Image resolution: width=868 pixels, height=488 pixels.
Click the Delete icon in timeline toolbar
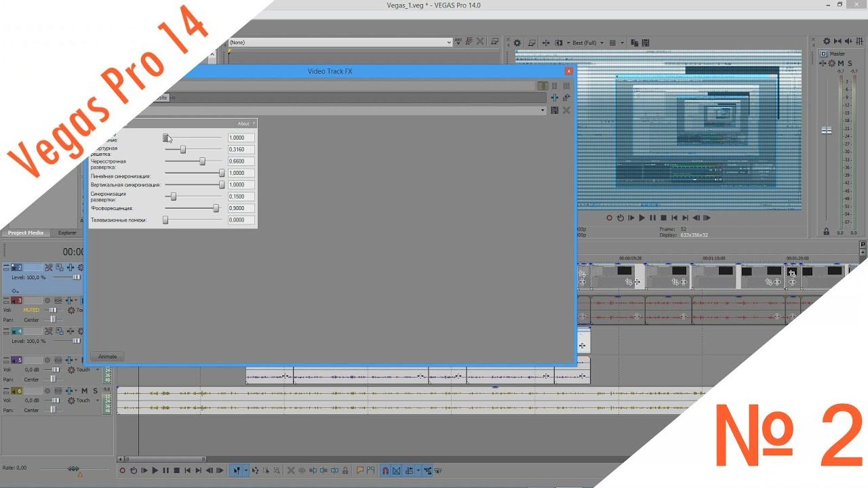[291, 470]
